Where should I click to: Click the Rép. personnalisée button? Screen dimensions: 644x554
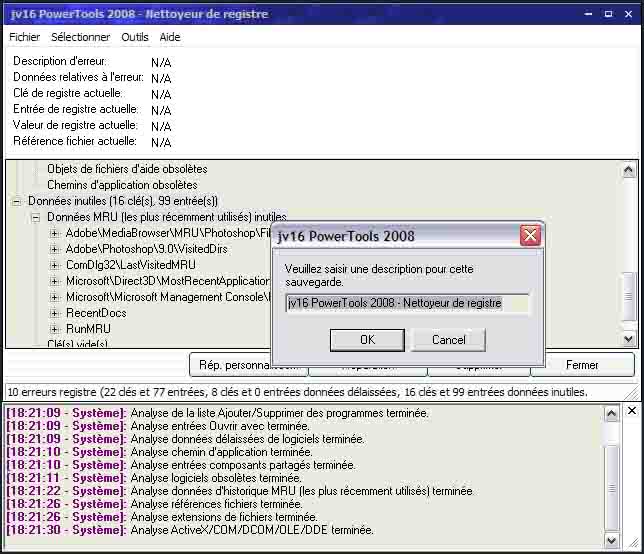(x=248, y=365)
